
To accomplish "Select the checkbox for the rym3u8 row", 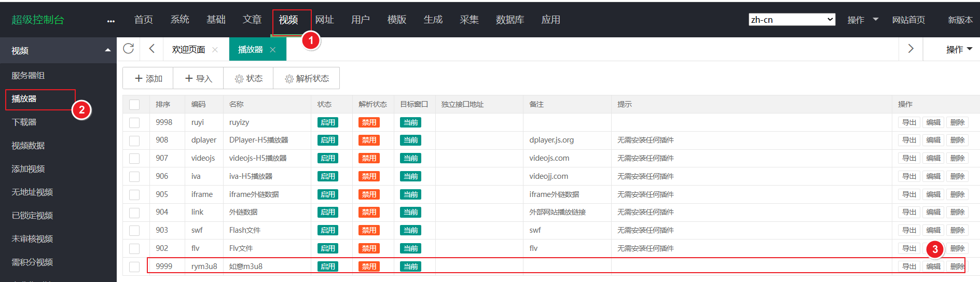I will (x=134, y=266).
